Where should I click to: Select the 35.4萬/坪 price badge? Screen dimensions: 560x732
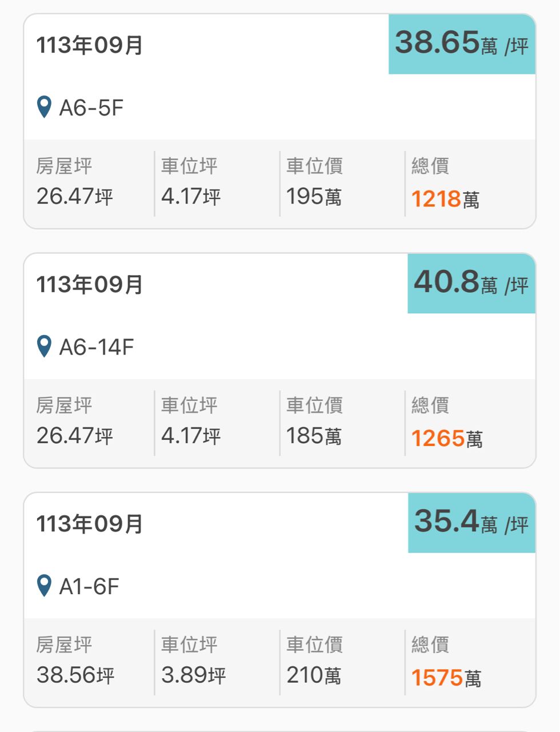[x=471, y=523]
